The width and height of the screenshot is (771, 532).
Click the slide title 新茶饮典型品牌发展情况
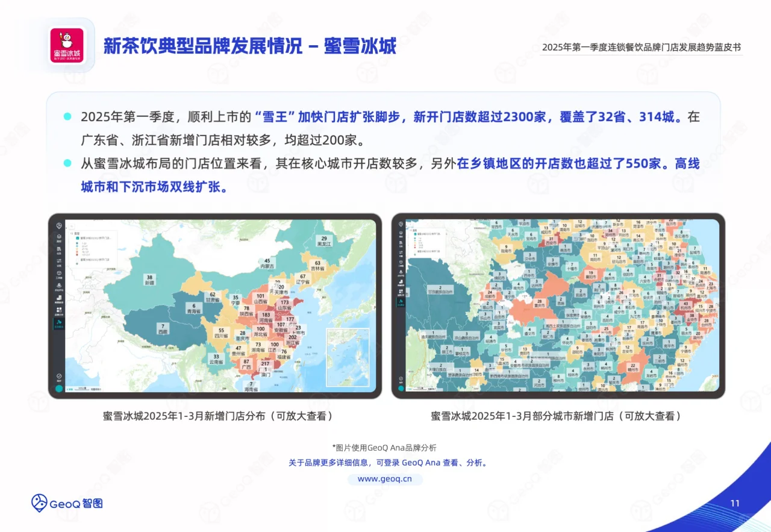203,46
